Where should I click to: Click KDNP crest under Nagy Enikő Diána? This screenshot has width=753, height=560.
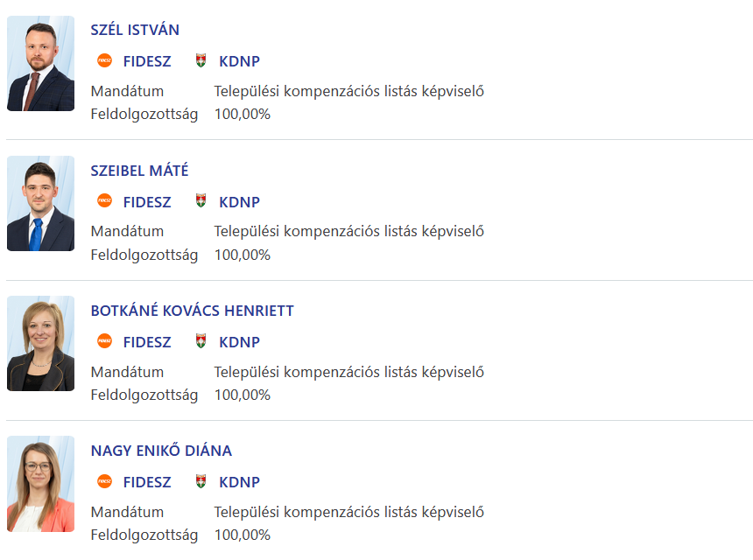click(201, 481)
